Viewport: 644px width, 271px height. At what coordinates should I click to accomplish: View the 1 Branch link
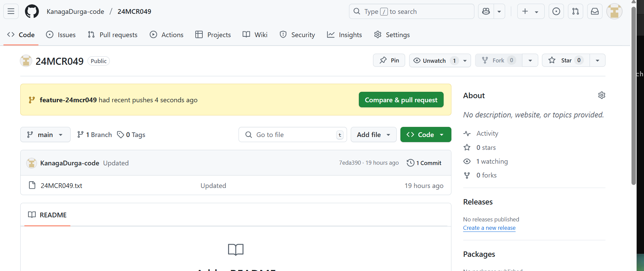[95, 135]
